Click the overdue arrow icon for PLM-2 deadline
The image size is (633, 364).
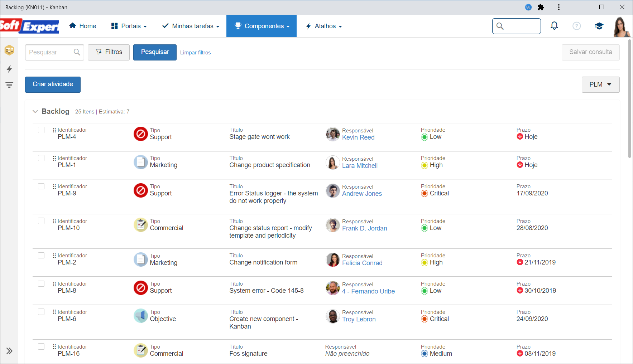(520, 262)
